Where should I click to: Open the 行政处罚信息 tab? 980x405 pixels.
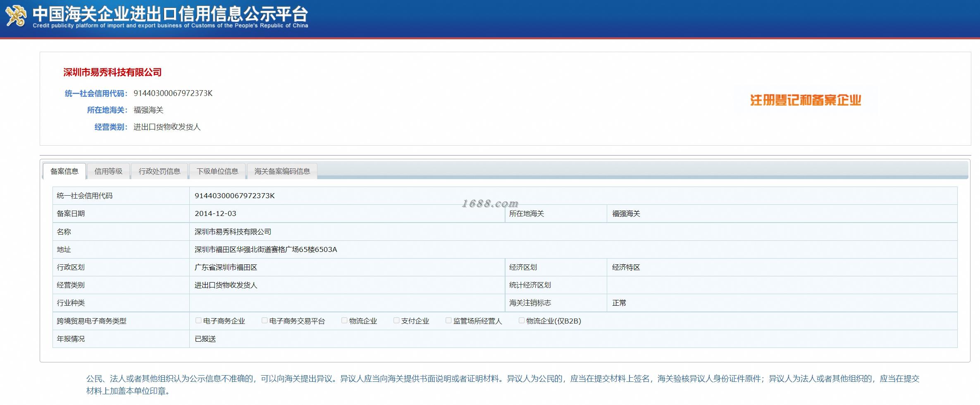pos(159,171)
